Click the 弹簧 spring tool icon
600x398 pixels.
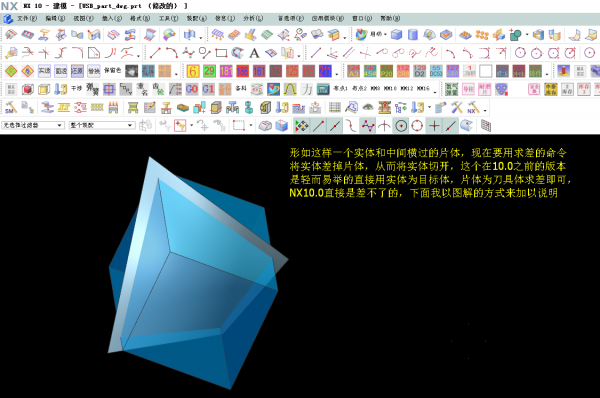click(x=92, y=89)
